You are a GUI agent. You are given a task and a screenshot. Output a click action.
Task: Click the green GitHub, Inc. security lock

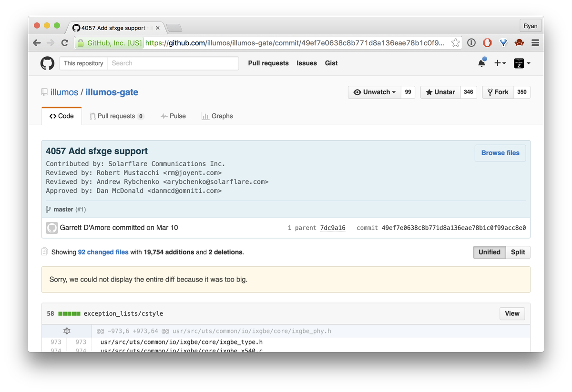click(109, 43)
